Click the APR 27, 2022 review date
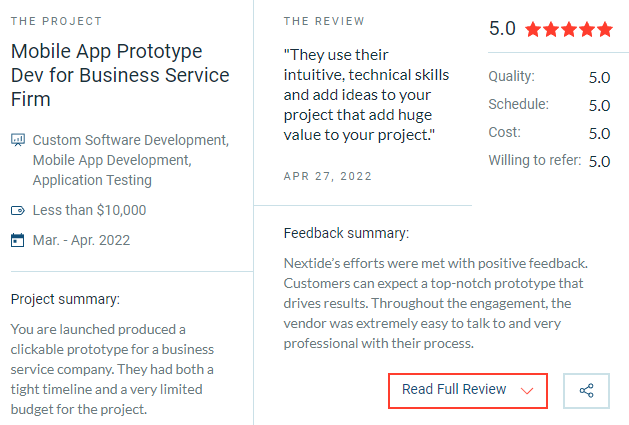629x425 pixels. [328, 176]
